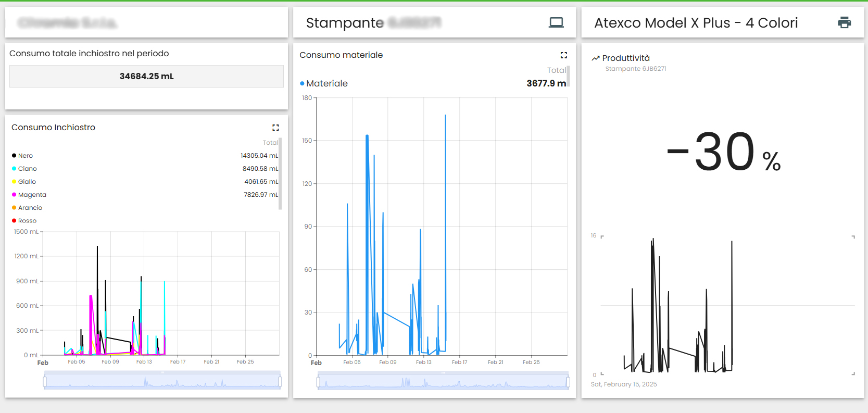Toggle the Materiale series in legend
This screenshot has height=413, width=868.
(326, 83)
